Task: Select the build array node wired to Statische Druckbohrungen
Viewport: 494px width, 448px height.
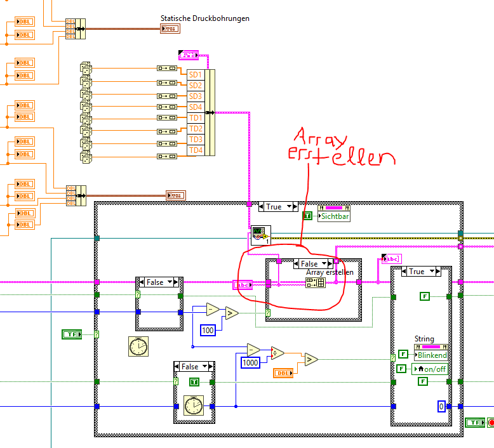Action: pos(76,29)
